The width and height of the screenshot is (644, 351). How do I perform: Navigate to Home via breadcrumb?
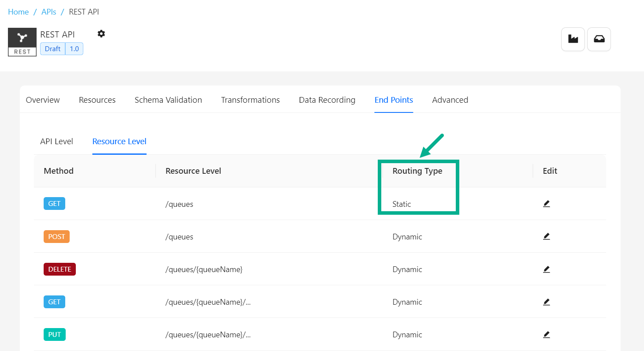click(x=18, y=11)
